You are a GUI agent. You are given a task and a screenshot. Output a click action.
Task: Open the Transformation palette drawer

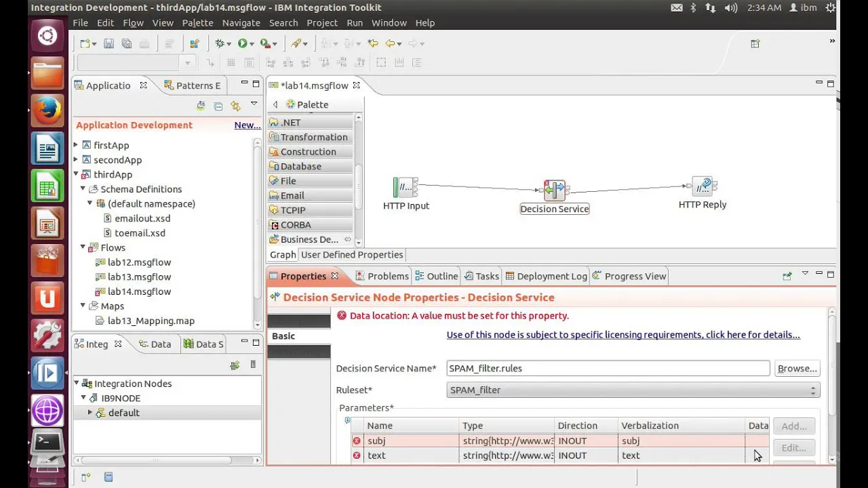point(311,137)
